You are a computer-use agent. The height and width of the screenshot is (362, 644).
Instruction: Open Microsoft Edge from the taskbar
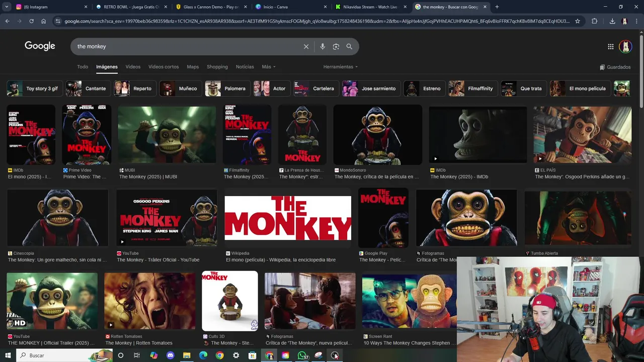pos(203,355)
